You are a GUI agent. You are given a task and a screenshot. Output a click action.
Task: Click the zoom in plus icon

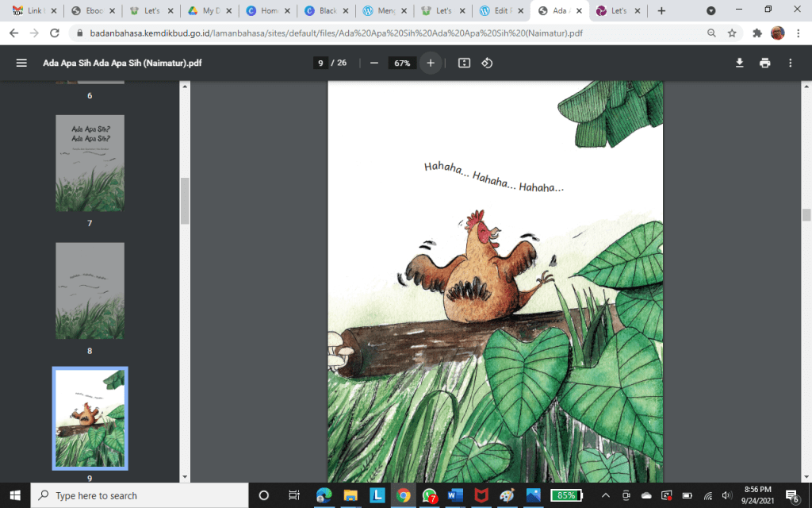pyautogui.click(x=431, y=63)
